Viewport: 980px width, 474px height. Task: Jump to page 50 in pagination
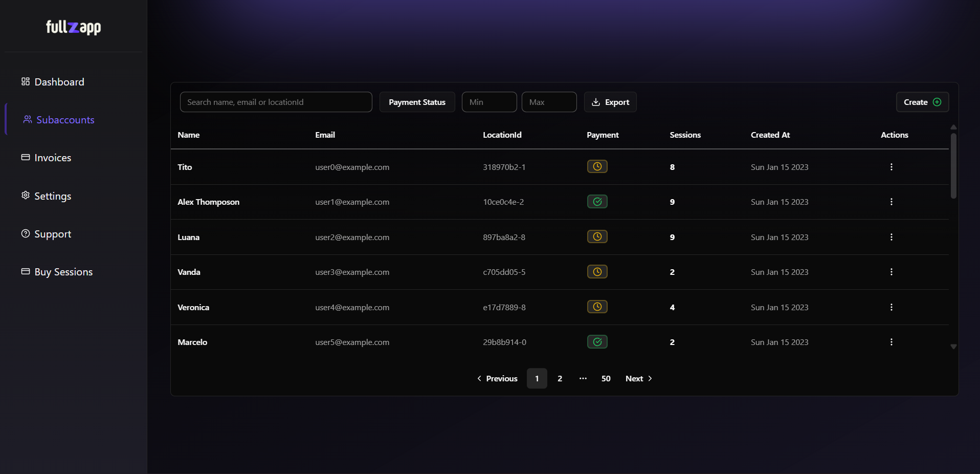pos(606,379)
